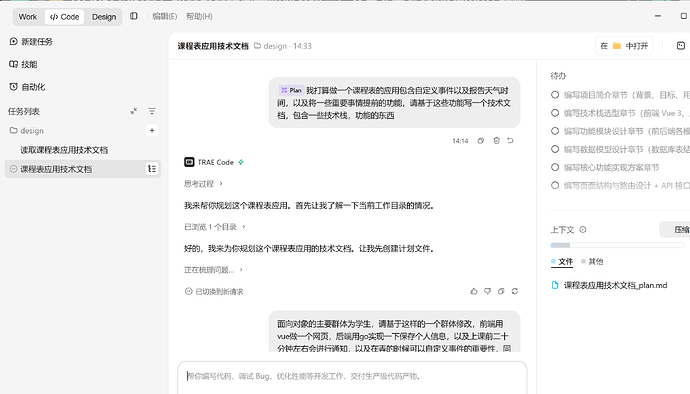690x394 pixels.
Task: Thumbs up the TRAE response
Action: pyautogui.click(x=473, y=291)
